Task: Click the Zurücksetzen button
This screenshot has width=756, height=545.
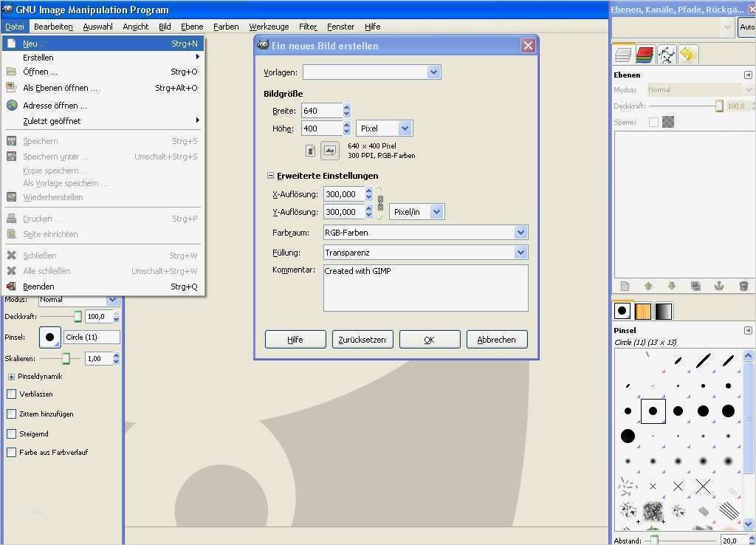Action: click(362, 340)
